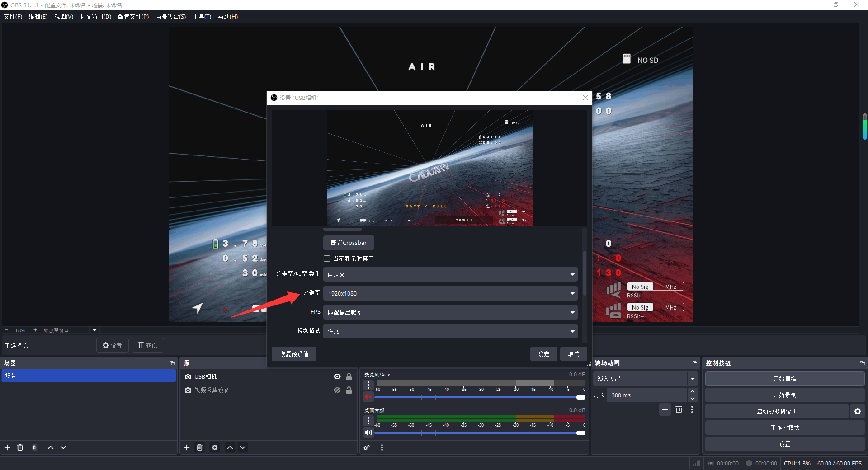
Task: Remove selected scene with trash icon
Action: point(20,447)
